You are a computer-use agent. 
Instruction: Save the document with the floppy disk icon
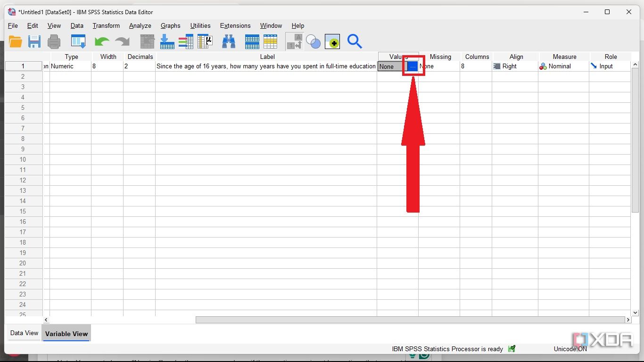click(x=34, y=42)
